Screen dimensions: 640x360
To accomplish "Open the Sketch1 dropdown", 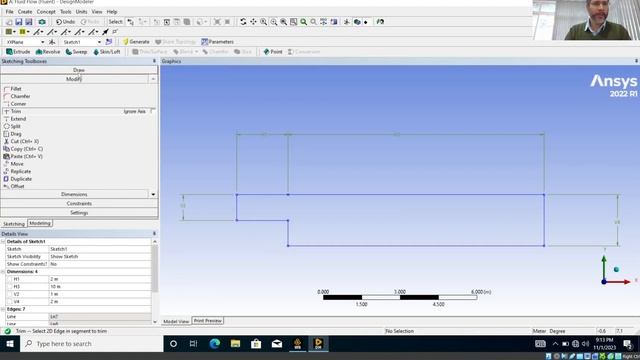I will [x=99, y=42].
